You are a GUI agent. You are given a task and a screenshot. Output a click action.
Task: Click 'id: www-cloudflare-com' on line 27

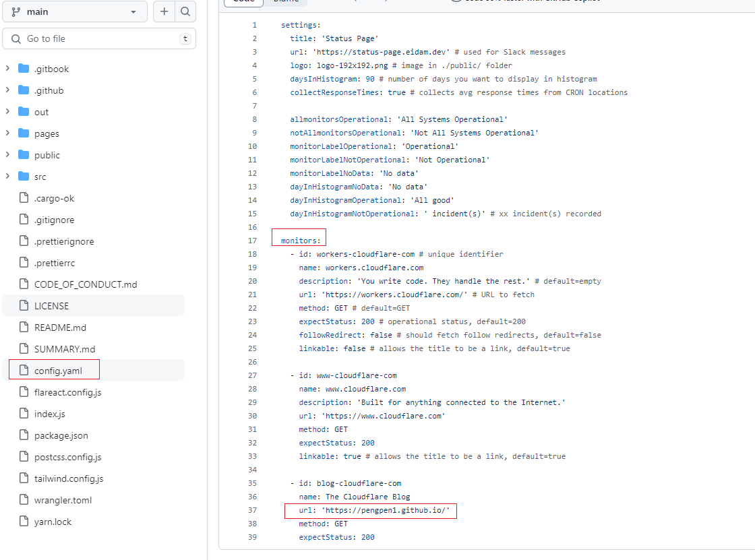[348, 375]
